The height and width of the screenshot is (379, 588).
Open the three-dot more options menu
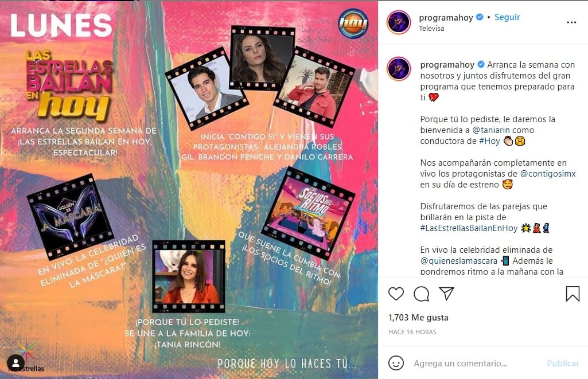[x=571, y=22]
